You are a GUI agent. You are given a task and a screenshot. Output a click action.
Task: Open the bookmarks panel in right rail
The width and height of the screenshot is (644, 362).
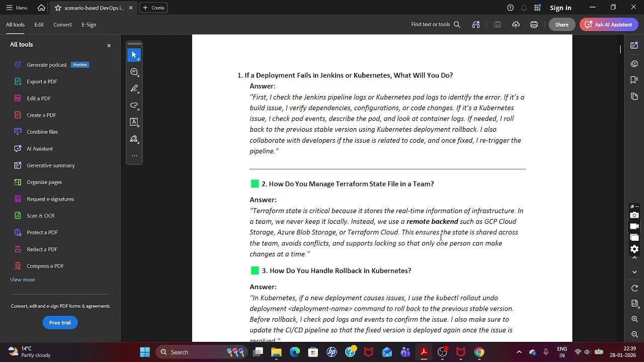tap(634, 80)
